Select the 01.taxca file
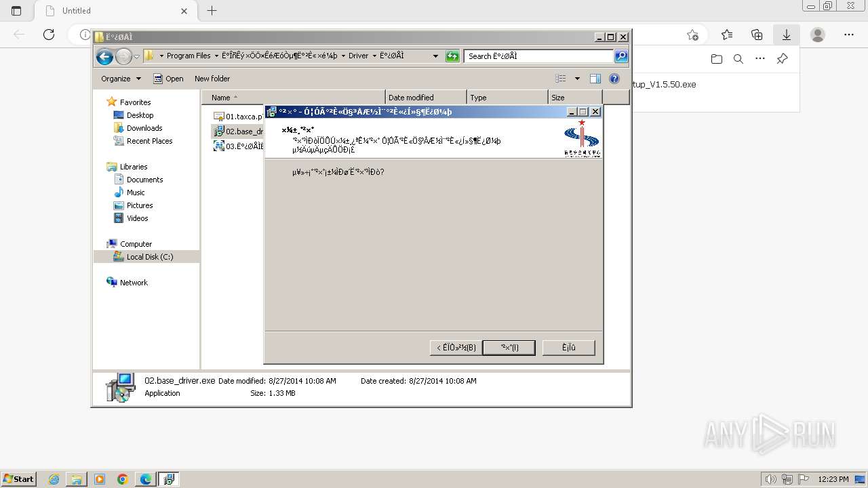Image resolution: width=868 pixels, height=488 pixels. (238, 117)
